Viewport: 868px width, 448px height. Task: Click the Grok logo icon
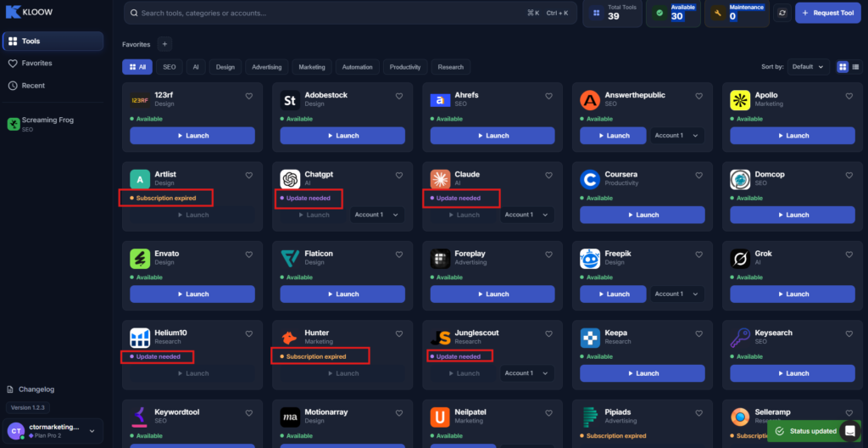(x=740, y=259)
